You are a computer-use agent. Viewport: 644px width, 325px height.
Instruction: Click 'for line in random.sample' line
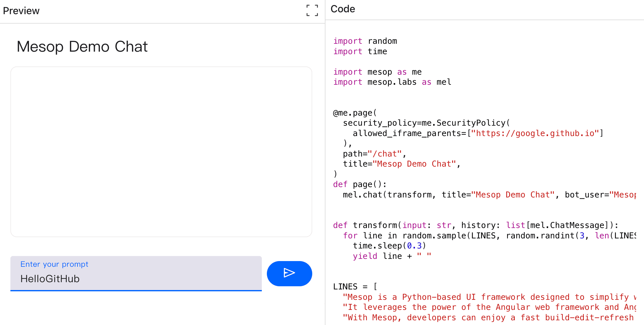[489, 236]
